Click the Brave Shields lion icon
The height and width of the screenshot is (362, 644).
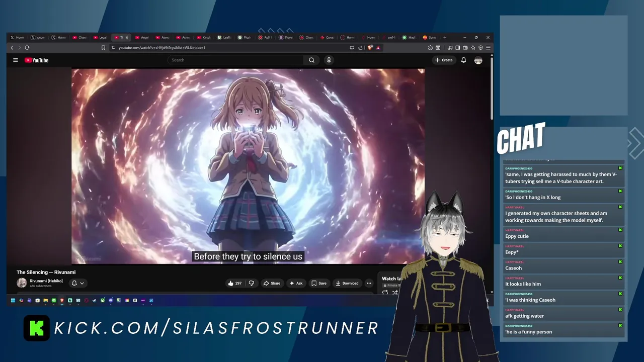pos(370,48)
